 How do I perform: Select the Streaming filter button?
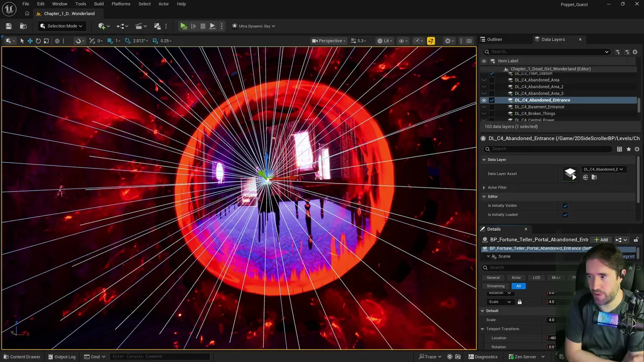[x=496, y=286]
